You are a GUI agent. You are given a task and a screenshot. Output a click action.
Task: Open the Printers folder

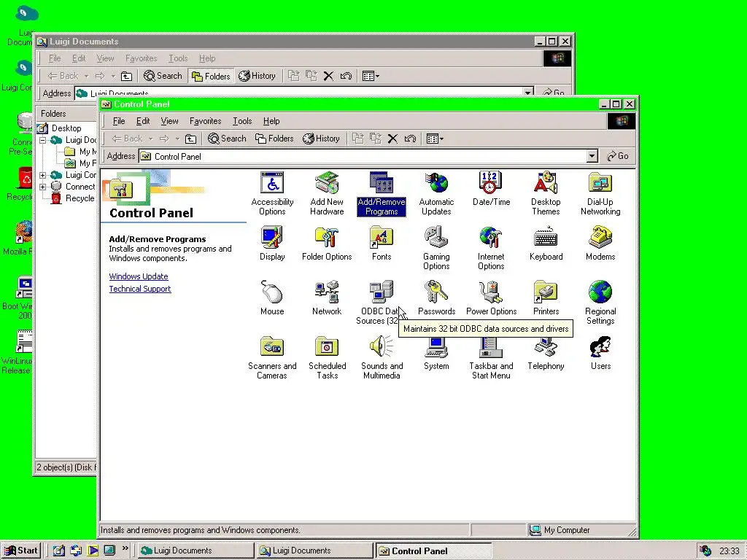[x=546, y=298]
